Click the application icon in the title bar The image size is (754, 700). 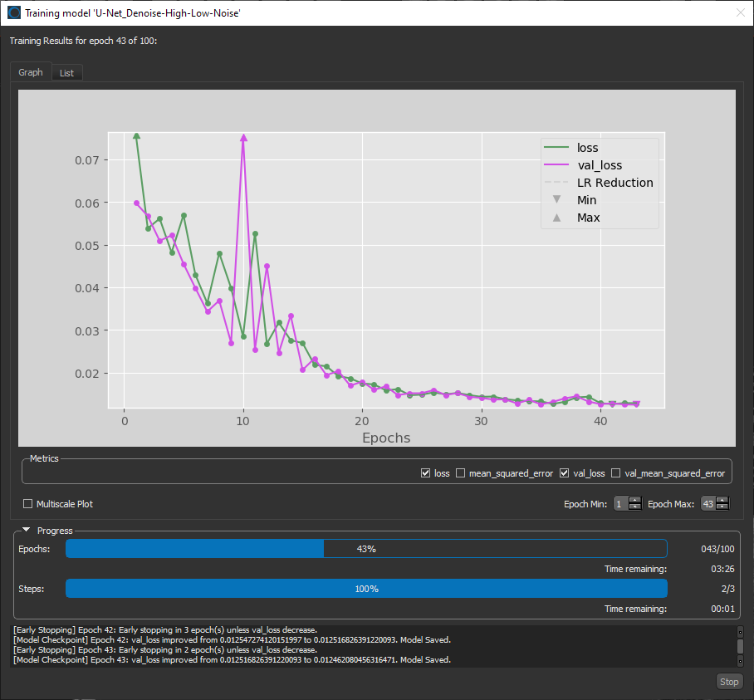click(x=14, y=12)
